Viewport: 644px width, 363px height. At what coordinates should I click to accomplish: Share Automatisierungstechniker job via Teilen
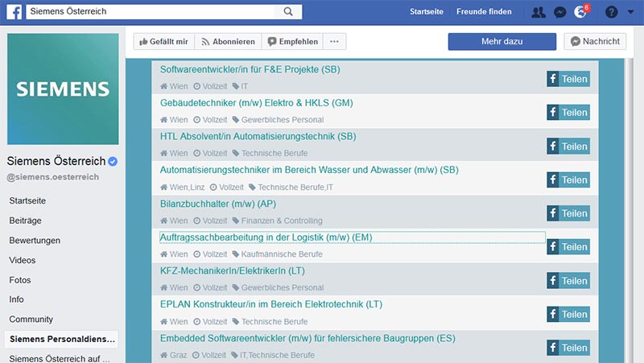(568, 179)
